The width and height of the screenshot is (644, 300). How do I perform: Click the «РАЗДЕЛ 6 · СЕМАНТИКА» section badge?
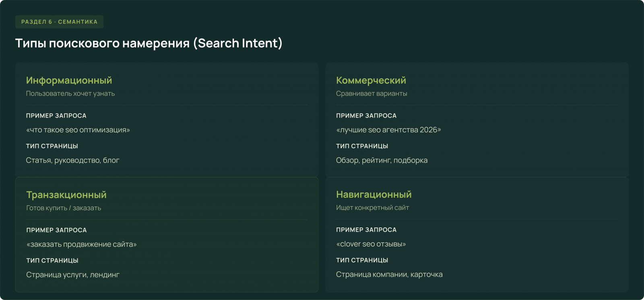59,22
